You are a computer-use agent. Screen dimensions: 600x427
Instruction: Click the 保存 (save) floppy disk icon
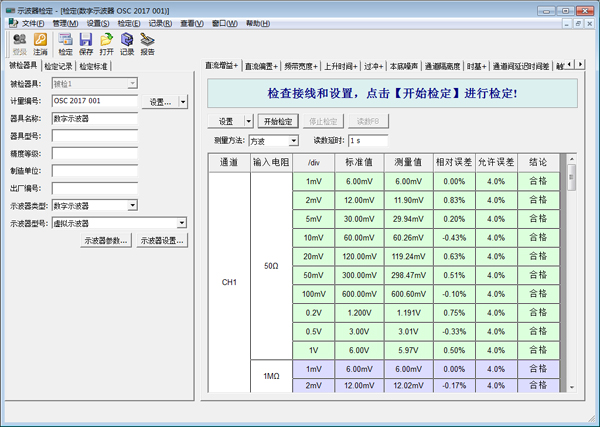pyautogui.click(x=86, y=43)
